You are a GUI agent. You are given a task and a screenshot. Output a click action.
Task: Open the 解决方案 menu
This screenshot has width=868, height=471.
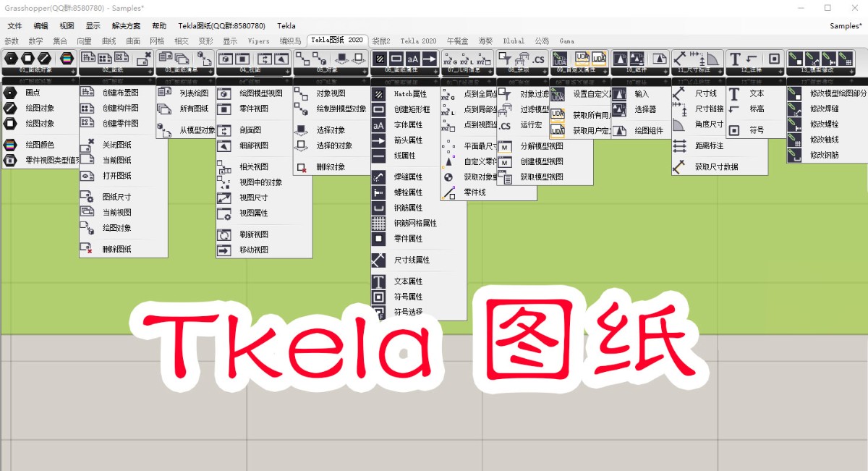[127, 25]
